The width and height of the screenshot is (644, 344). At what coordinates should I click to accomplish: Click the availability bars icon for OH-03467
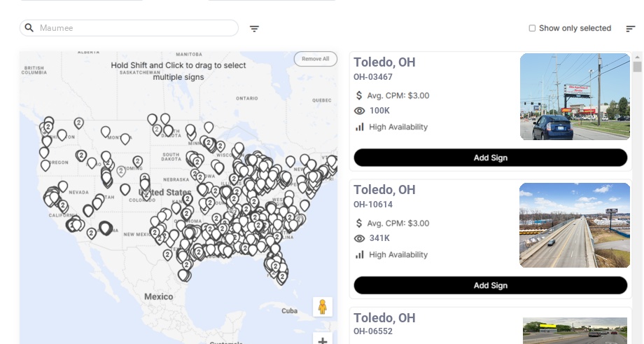[360, 127]
